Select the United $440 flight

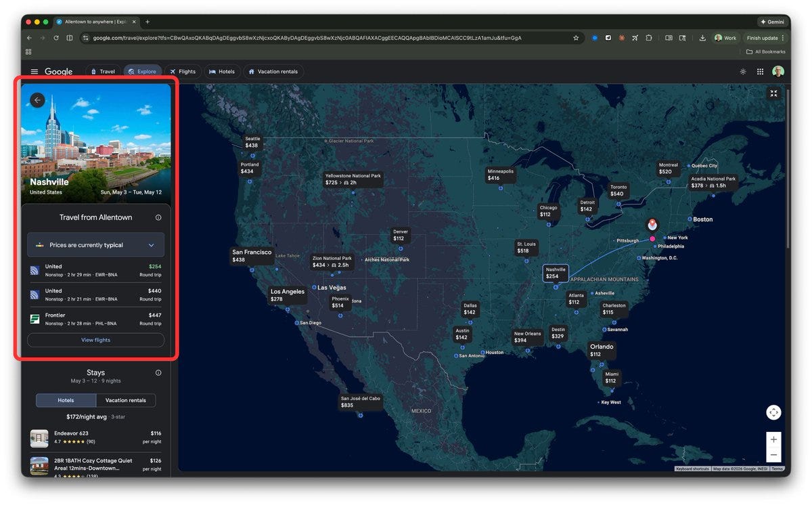coord(95,295)
